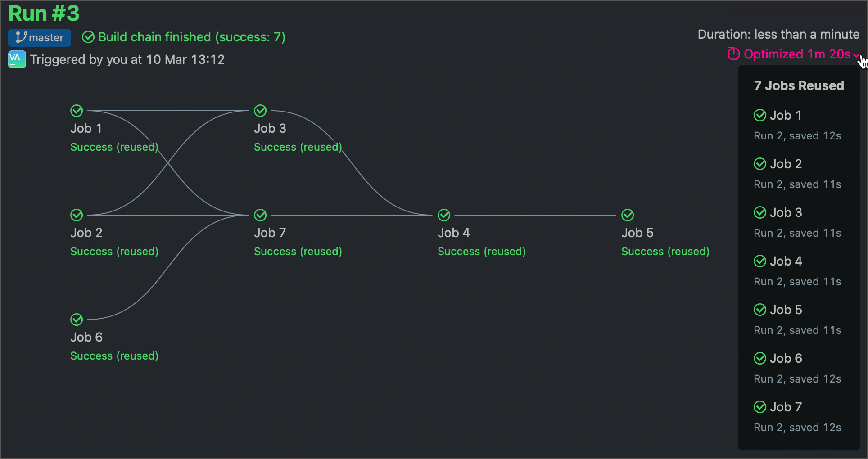868x459 pixels.
Task: Click the Job 3 success check icon in graph
Action: (260, 111)
